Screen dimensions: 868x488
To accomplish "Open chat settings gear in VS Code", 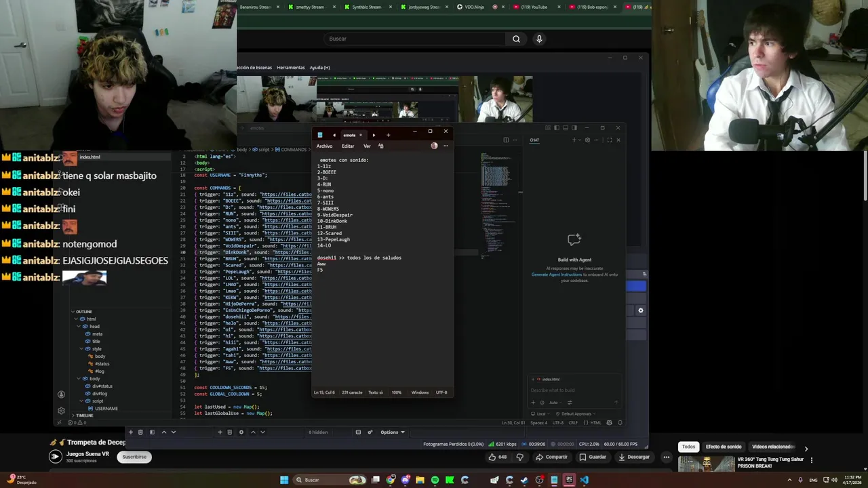I will click(587, 140).
